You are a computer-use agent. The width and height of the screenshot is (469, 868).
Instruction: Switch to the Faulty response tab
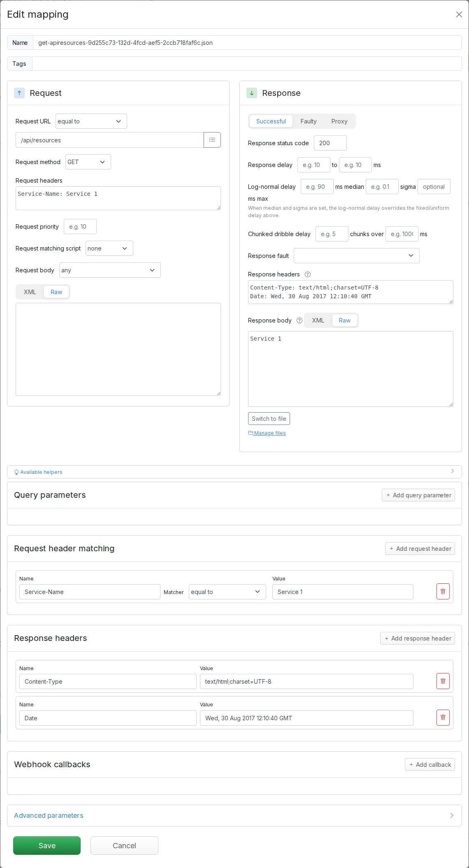309,121
